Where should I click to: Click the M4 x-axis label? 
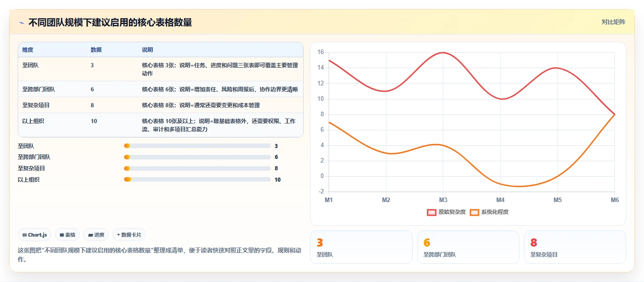(x=500, y=200)
